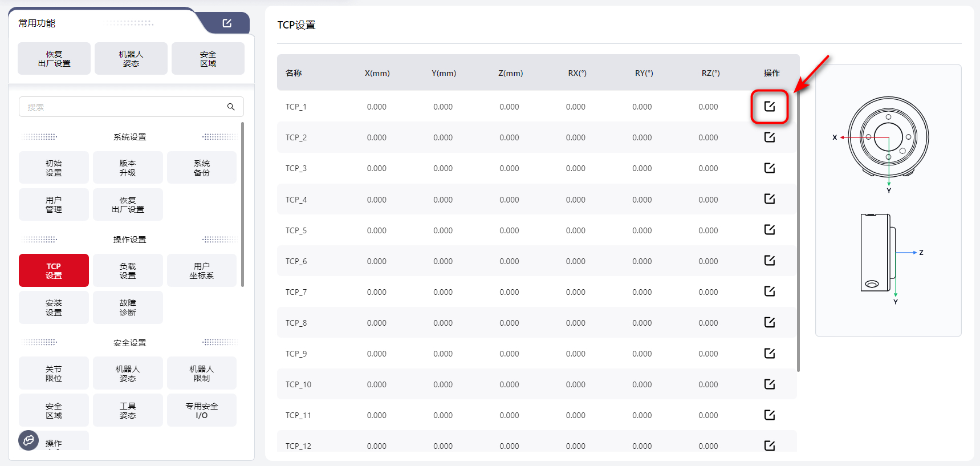The height and width of the screenshot is (466, 980).
Task: Click into the 搜索 input field
Action: [x=123, y=107]
